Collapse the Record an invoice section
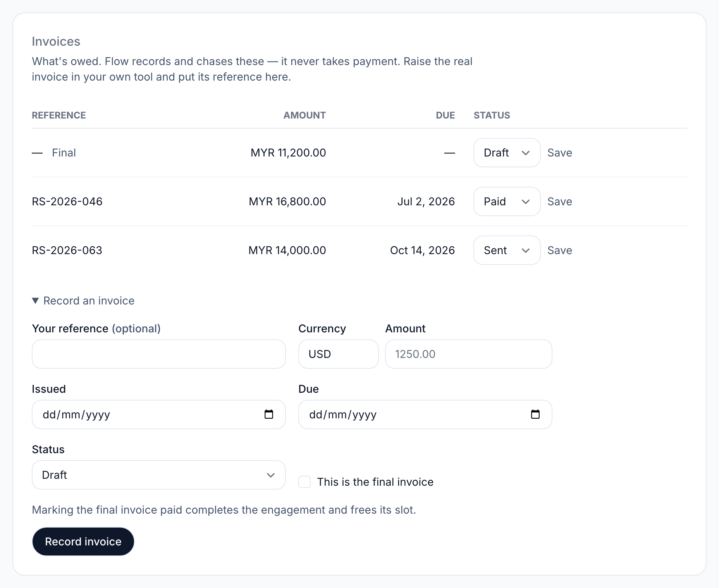The width and height of the screenshot is (719, 588). click(83, 301)
